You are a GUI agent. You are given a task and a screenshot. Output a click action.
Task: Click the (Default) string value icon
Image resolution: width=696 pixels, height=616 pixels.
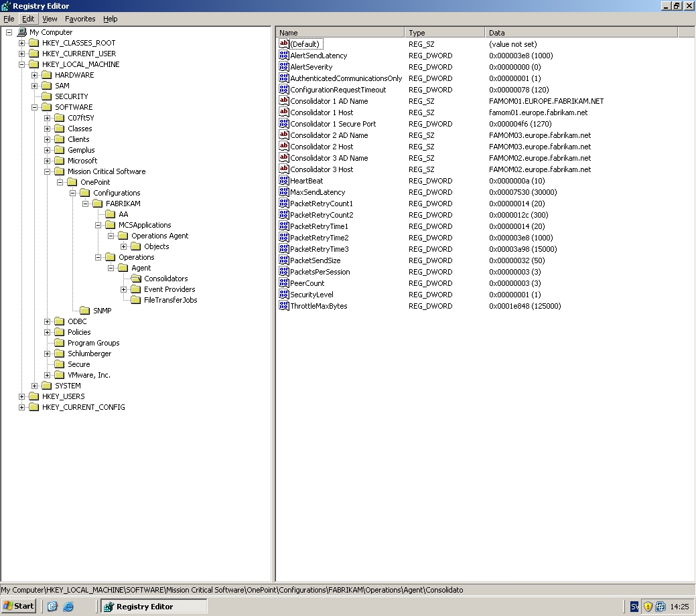(x=283, y=44)
